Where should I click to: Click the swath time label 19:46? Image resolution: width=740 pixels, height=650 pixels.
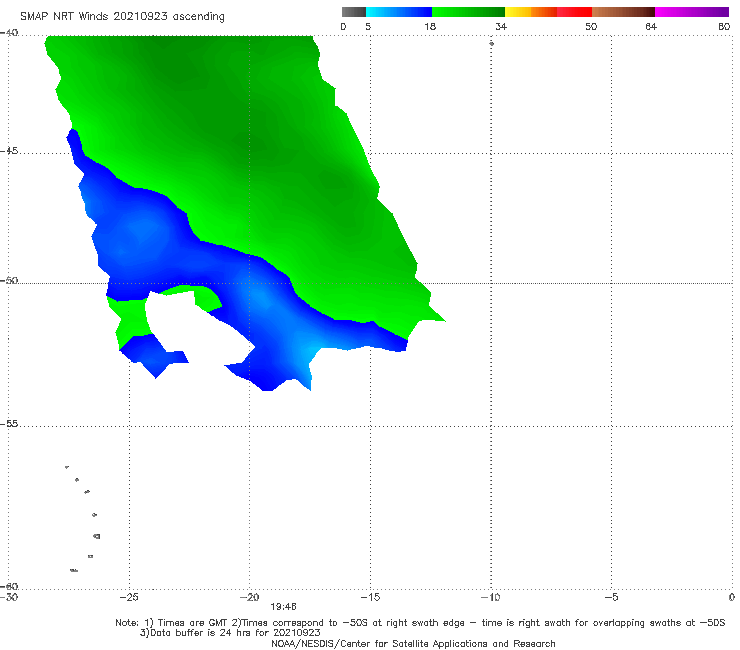[283, 607]
